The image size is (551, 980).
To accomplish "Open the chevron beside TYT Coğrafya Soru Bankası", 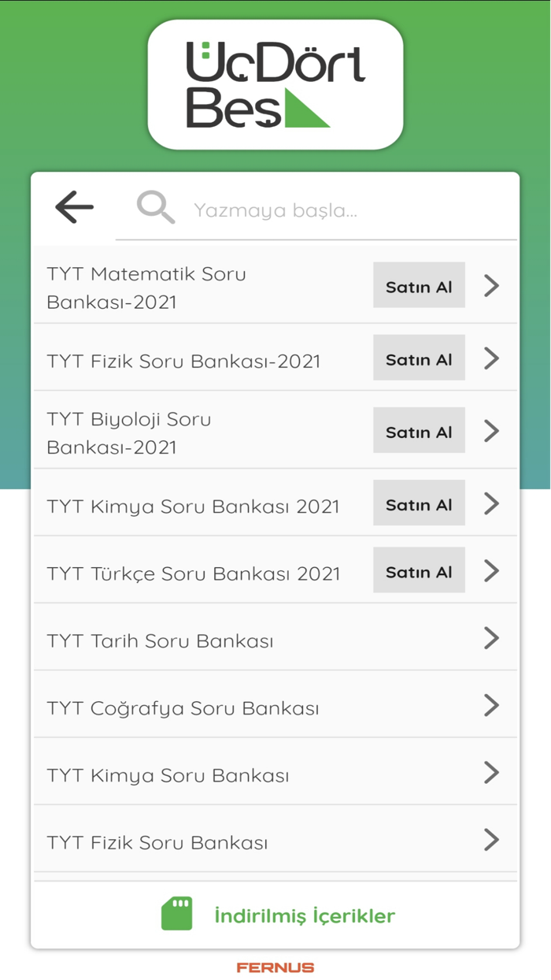I will 492,705.
